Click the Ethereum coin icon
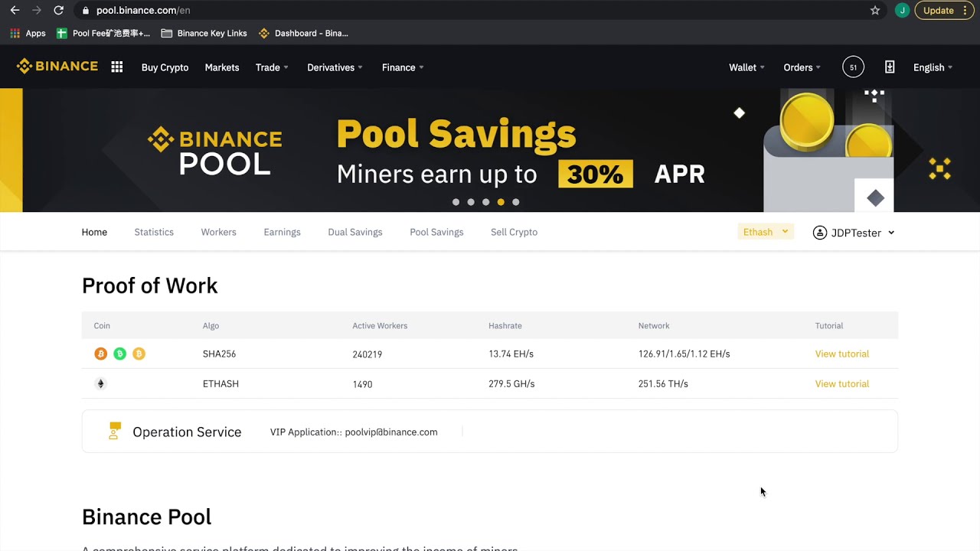Image resolution: width=980 pixels, height=551 pixels. click(x=100, y=384)
